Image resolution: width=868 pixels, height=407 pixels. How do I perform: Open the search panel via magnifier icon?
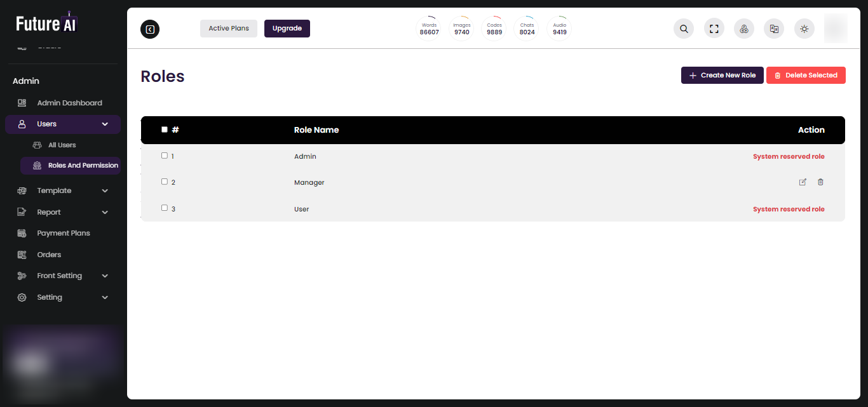pyautogui.click(x=683, y=29)
